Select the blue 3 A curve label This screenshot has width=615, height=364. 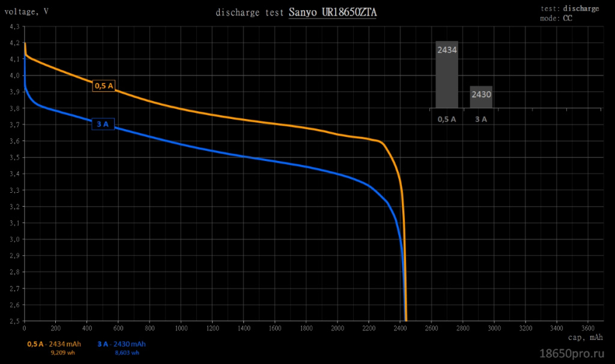[103, 124]
